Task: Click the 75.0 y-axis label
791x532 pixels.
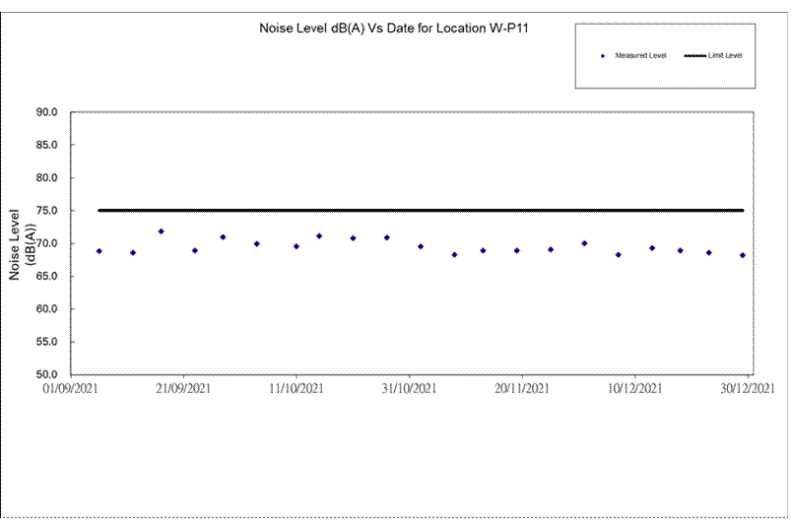Action: [x=46, y=211]
